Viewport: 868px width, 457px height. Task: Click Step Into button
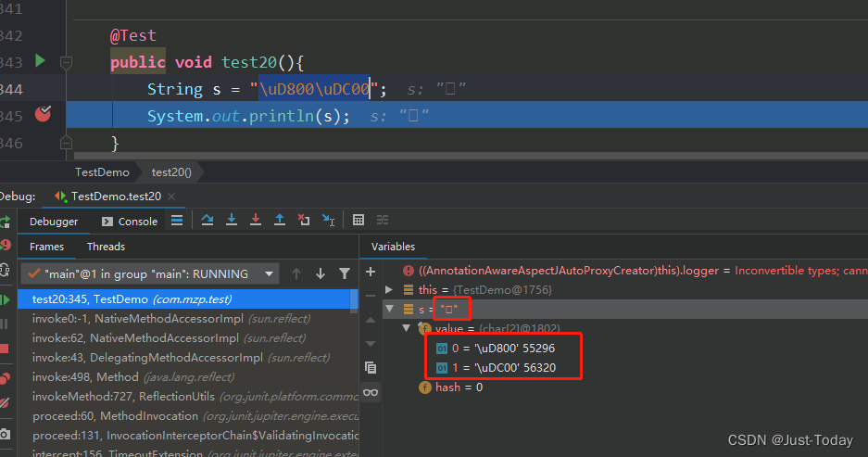click(x=232, y=221)
